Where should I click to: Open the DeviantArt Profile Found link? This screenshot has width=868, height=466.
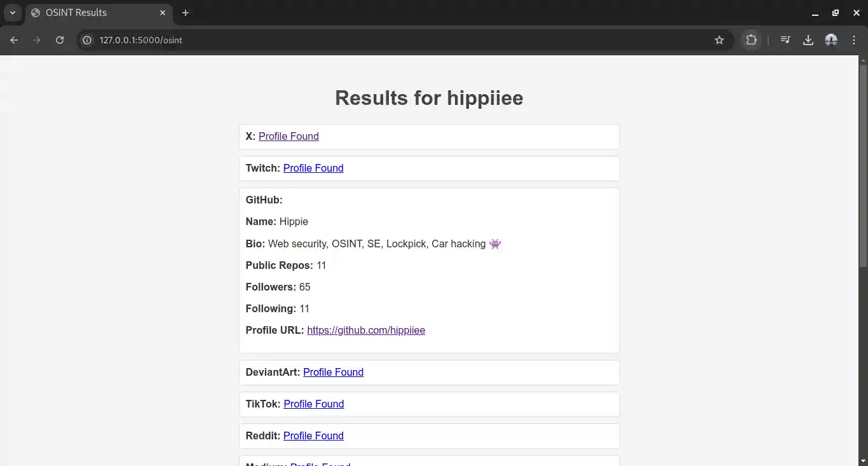point(333,372)
